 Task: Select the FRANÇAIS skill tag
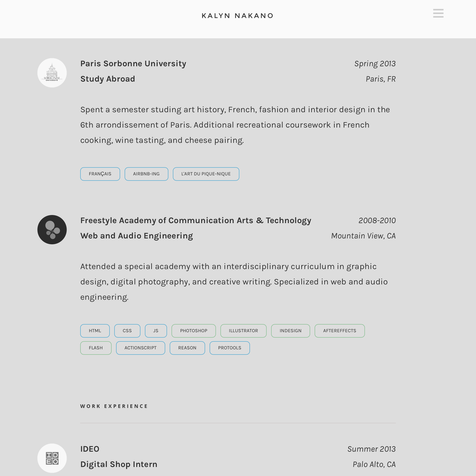click(x=100, y=174)
